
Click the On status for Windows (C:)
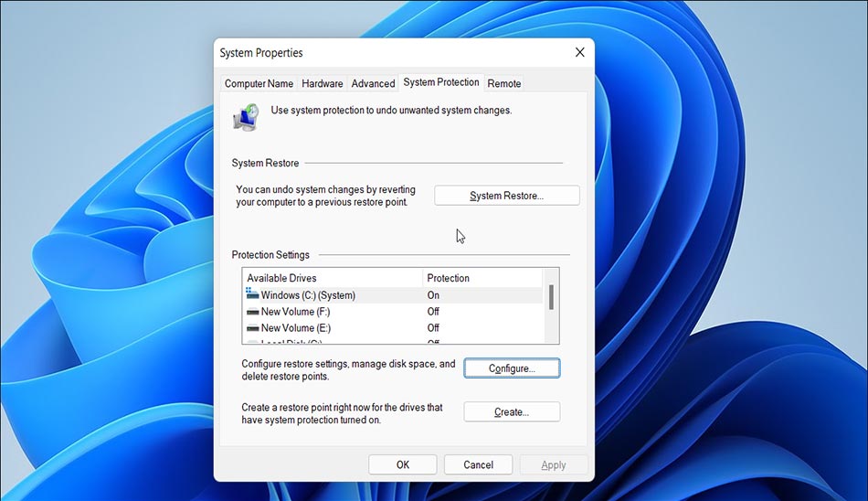433,295
